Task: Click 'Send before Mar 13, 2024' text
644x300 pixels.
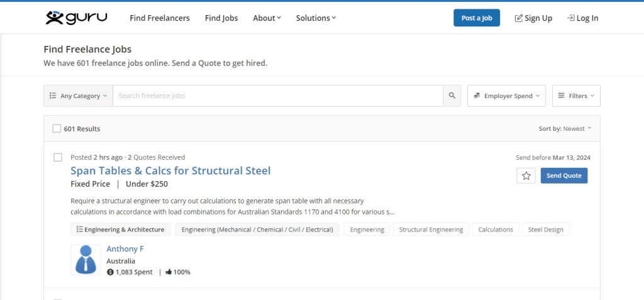Action: [553, 157]
